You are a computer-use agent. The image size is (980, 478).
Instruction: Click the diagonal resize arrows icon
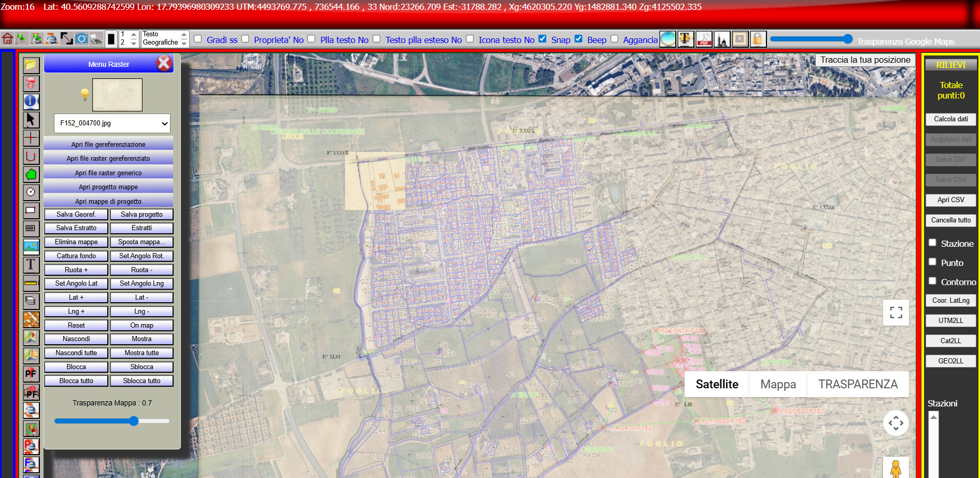point(67,38)
